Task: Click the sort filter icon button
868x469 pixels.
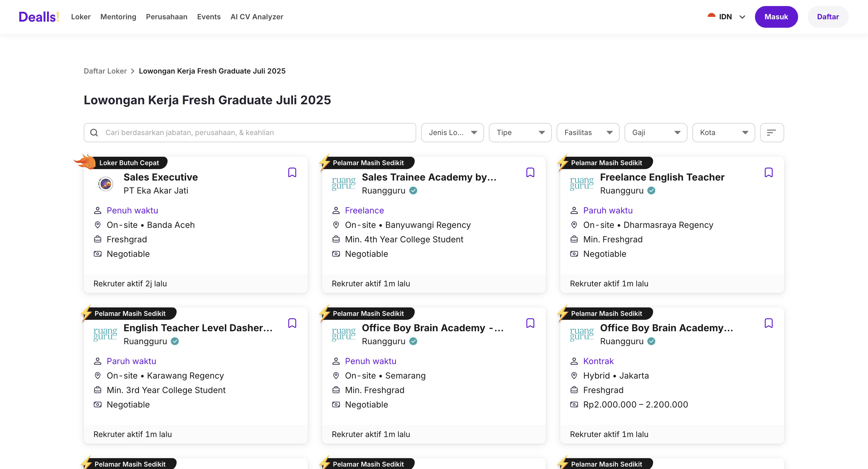Action: (x=772, y=132)
